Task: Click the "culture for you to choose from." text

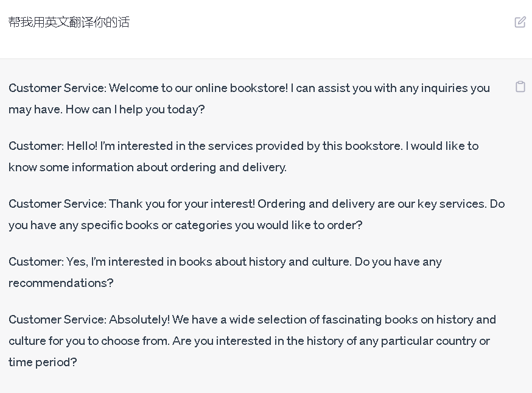Action: pyautogui.click(x=89, y=341)
